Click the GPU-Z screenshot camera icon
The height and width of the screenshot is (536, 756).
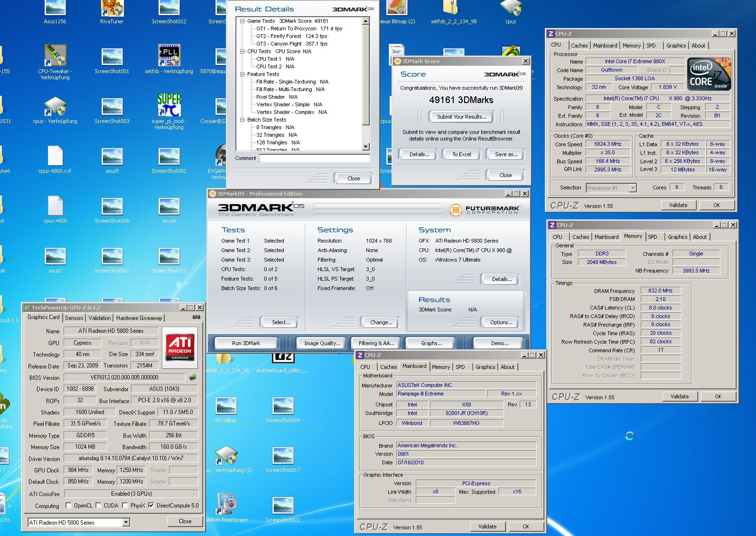click(196, 317)
